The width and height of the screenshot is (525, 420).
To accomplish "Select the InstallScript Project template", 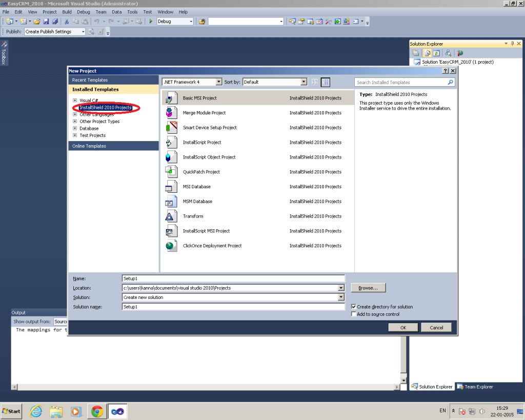I will point(258,143).
